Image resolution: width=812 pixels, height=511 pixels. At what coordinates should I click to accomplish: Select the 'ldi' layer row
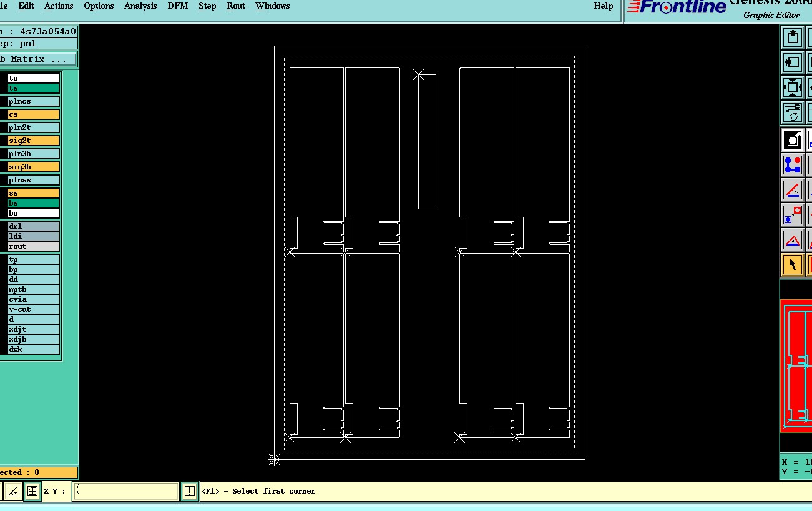(x=34, y=236)
